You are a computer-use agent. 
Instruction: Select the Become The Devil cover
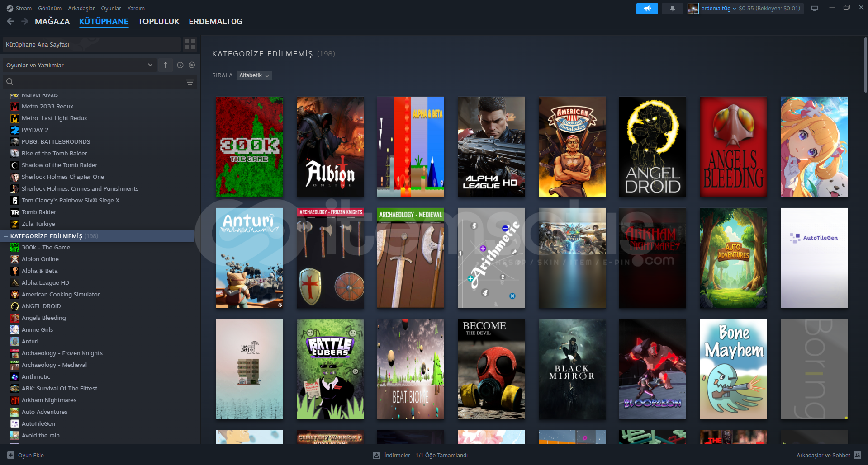click(492, 369)
